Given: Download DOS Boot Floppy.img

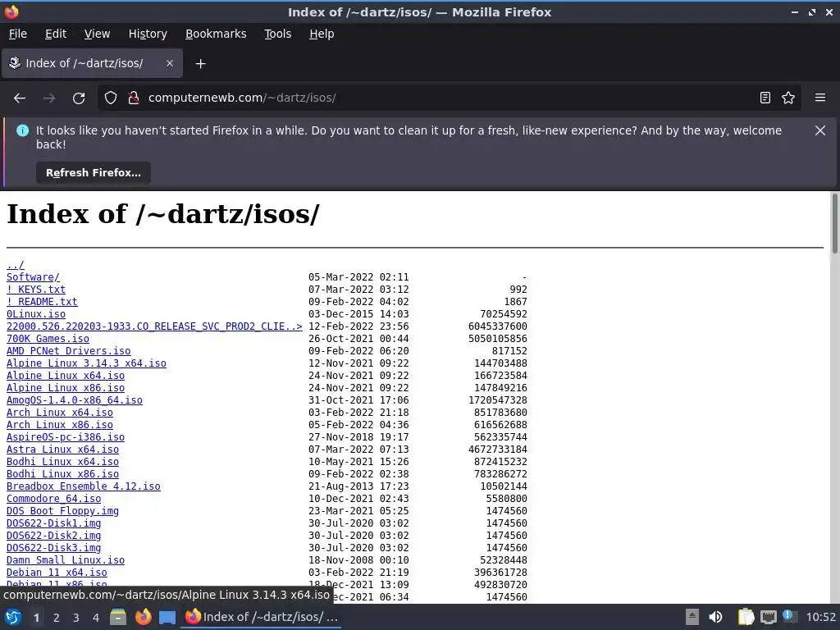Looking at the screenshot, I should pos(62,511).
